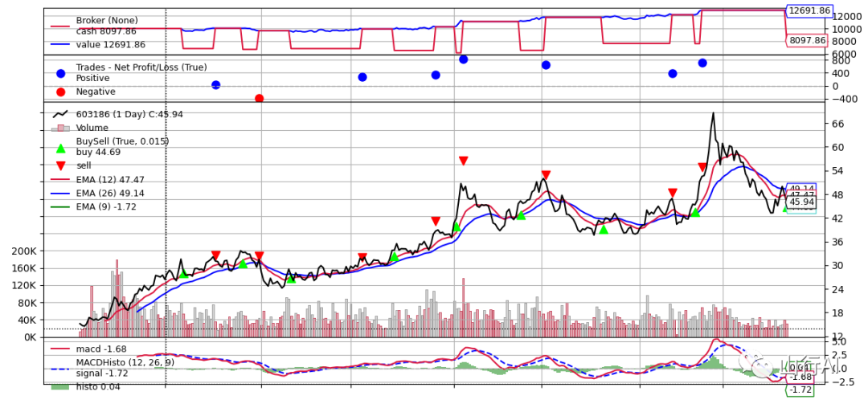Select the "value 12691.86" legend text
Screen dimensions: 868x404
111,45
